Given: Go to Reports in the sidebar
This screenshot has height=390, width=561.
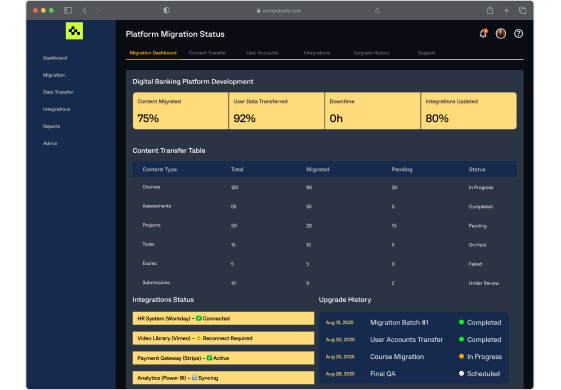Looking at the screenshot, I should click(52, 126).
